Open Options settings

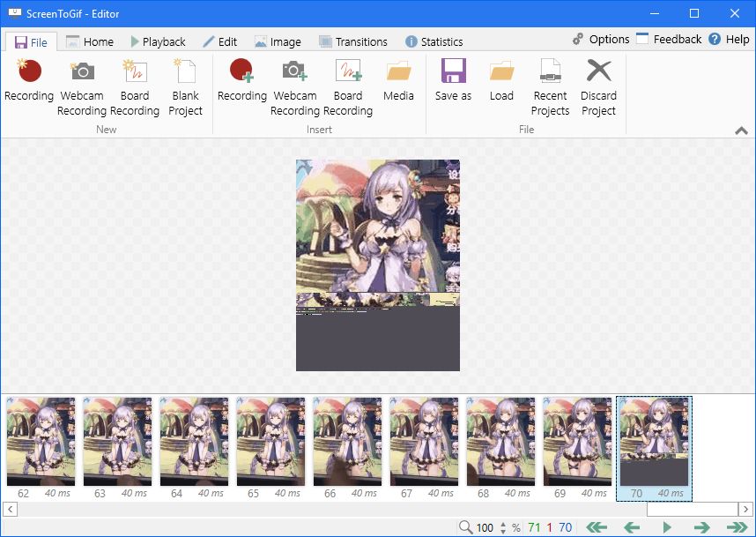(x=601, y=39)
